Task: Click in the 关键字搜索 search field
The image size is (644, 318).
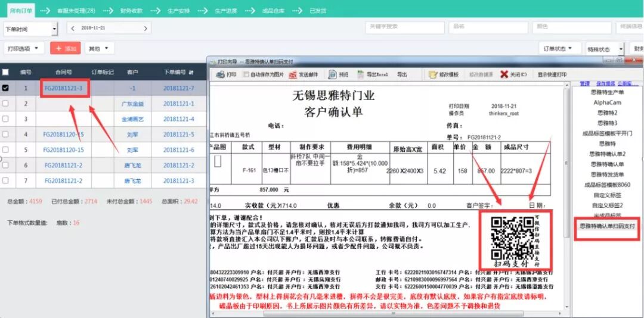Action: [x=404, y=27]
